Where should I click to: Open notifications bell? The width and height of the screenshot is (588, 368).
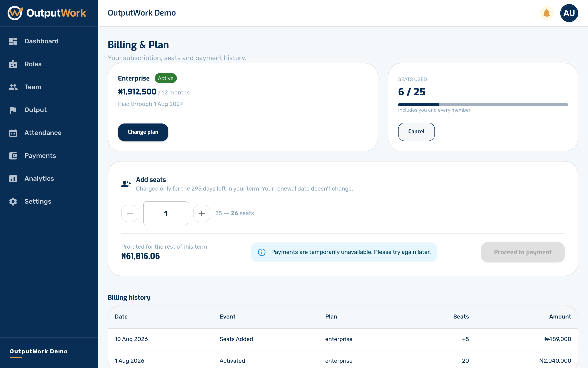(547, 13)
